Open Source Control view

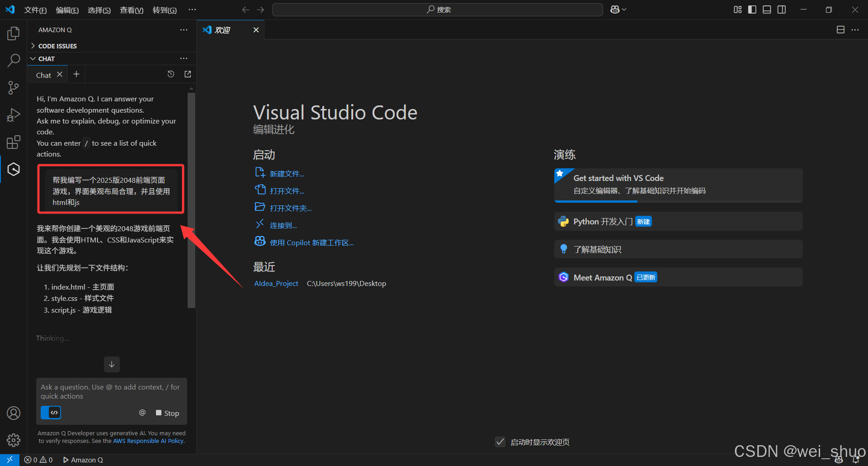tap(14, 88)
